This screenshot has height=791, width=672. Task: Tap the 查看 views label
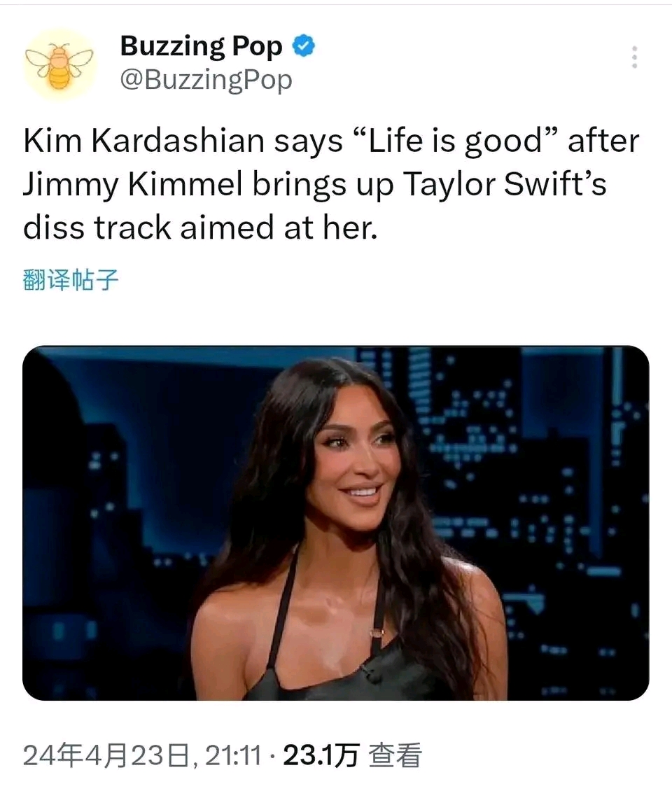coord(395,756)
